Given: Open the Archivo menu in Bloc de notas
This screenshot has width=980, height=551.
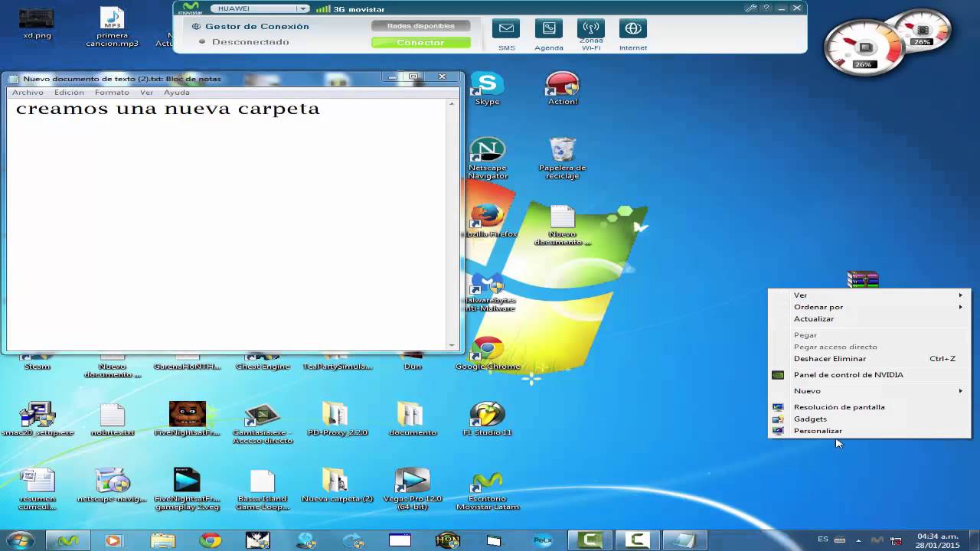Looking at the screenshot, I should pos(28,93).
